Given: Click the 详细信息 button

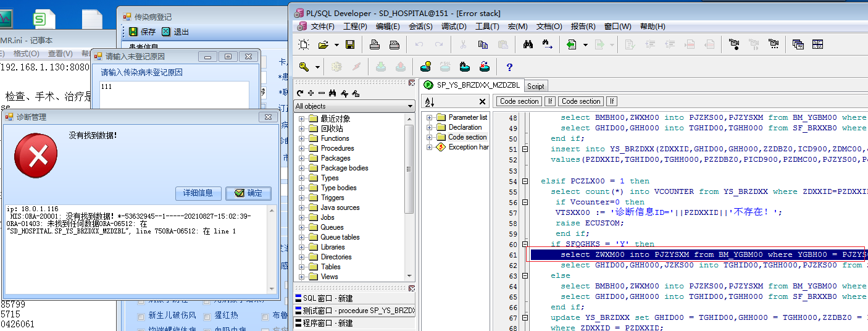Looking at the screenshot, I should [198, 193].
